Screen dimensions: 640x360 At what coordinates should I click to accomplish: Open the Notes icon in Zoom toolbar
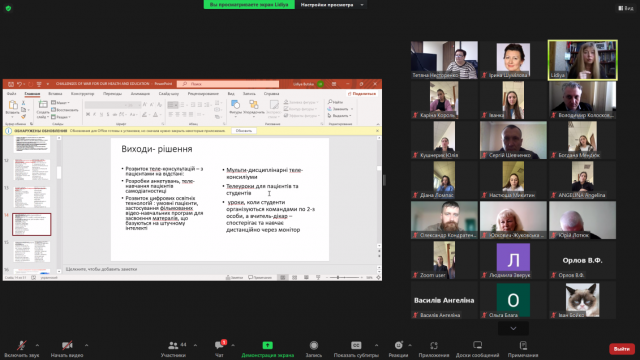[523, 345]
